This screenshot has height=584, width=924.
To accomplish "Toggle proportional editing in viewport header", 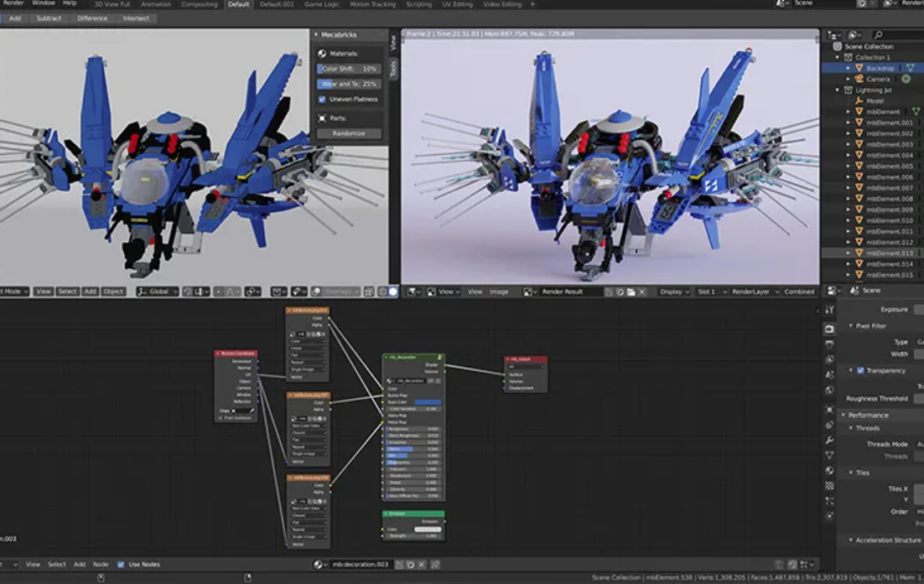I will 219,292.
